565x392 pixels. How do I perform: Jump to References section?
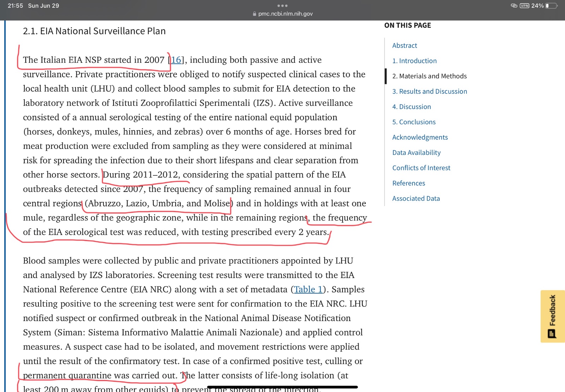409,183
